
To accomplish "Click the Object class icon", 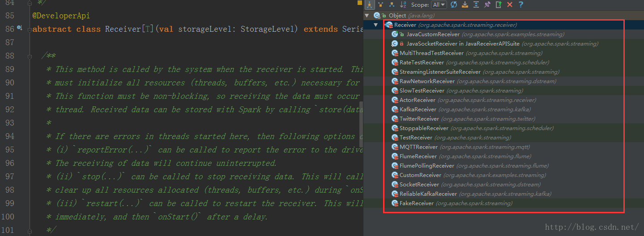I will (x=377, y=15).
